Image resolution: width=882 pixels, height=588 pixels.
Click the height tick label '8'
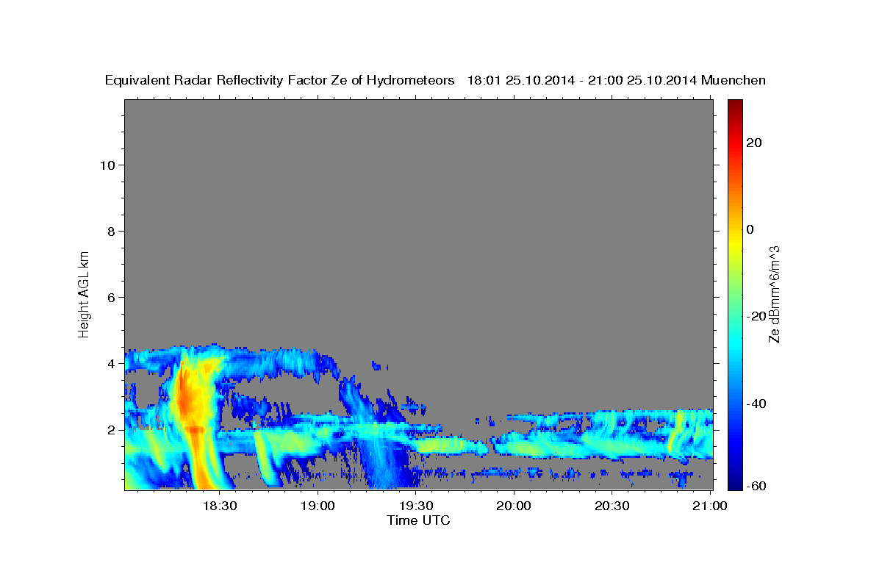110,231
